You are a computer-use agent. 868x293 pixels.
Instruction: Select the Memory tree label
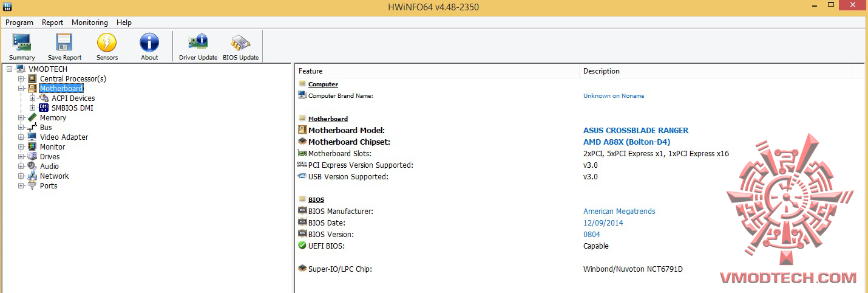click(x=53, y=117)
